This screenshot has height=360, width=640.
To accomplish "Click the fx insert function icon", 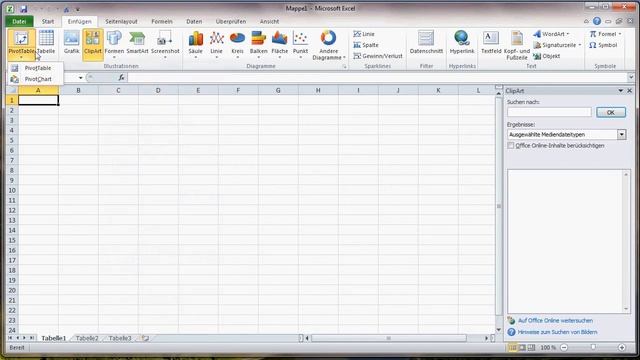I will tap(121, 77).
